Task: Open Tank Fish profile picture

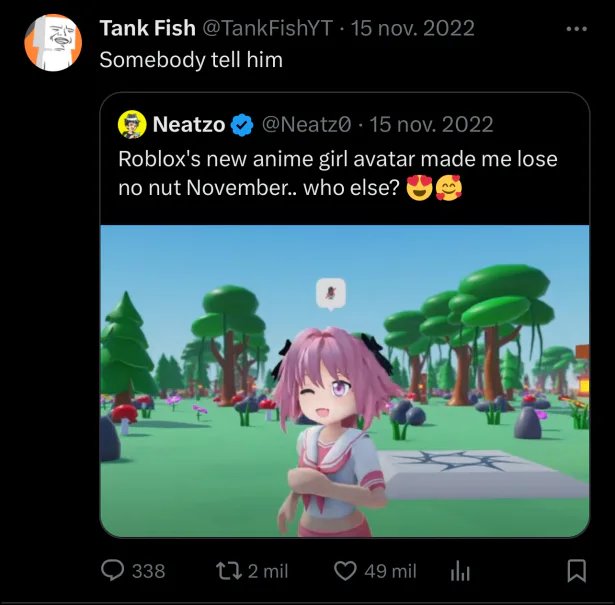Action: 52,43
